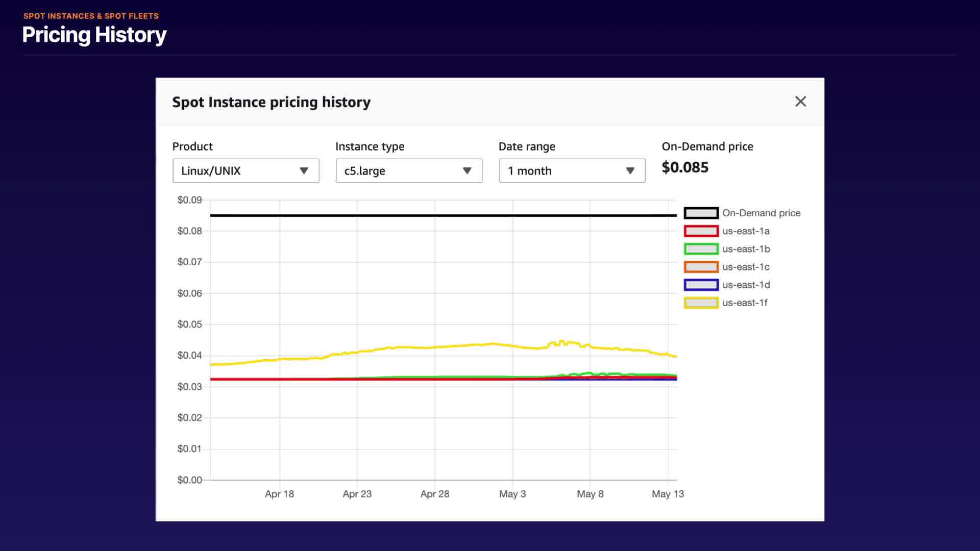Image resolution: width=980 pixels, height=551 pixels.
Task: Click the Product dropdown arrow icon
Action: tap(304, 171)
